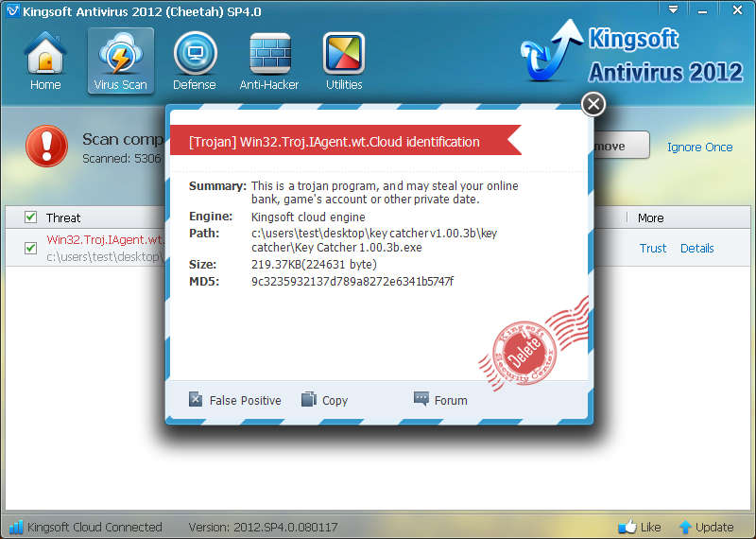Click the Size value 219.37KB
The image size is (756, 539).
point(314,265)
